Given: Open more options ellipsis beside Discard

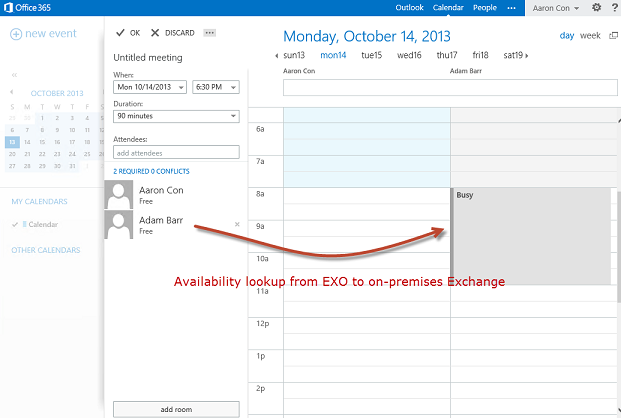Looking at the screenshot, I should click(x=210, y=33).
